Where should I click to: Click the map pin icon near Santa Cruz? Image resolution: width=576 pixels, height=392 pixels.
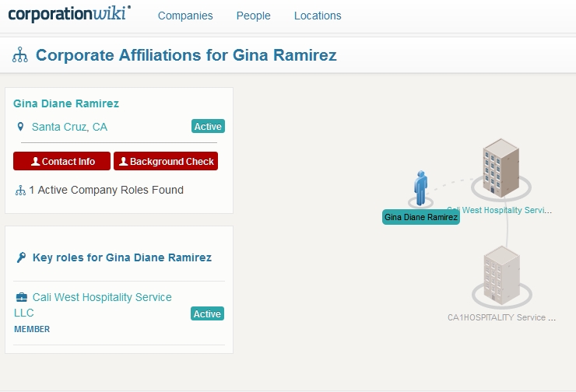[21, 127]
